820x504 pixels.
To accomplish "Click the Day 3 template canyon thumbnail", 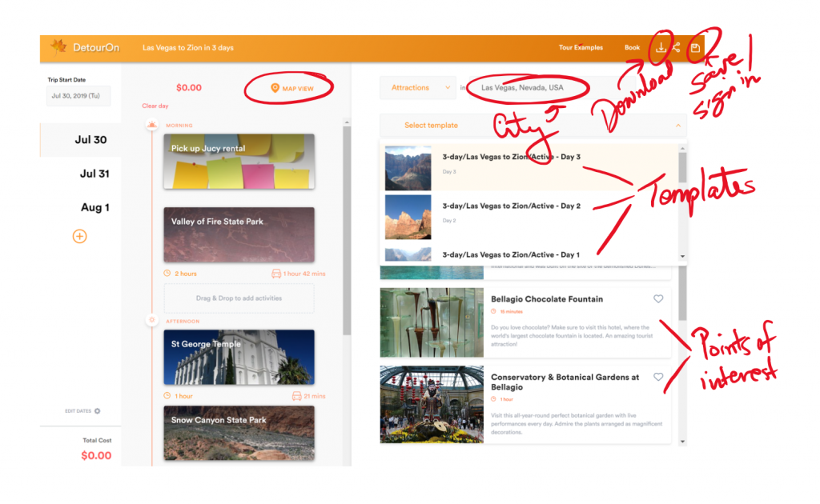I will (x=408, y=168).
